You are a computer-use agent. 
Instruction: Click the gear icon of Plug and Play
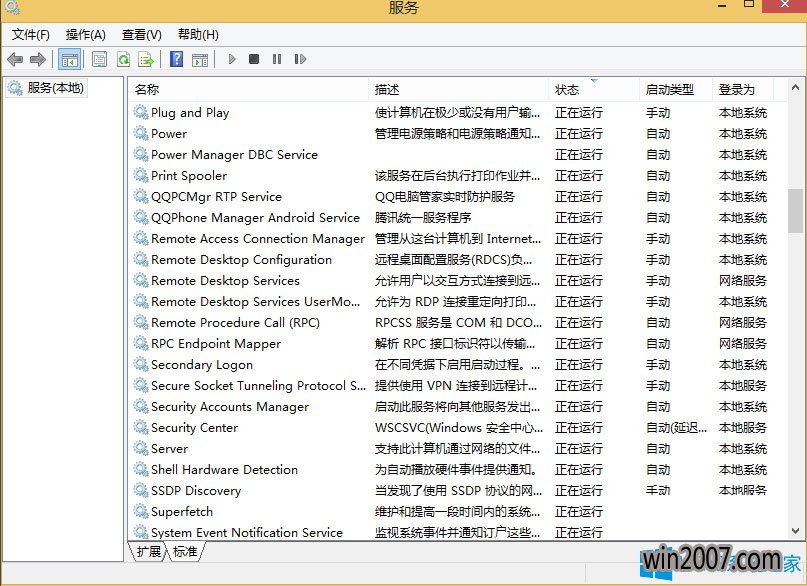pyautogui.click(x=141, y=112)
